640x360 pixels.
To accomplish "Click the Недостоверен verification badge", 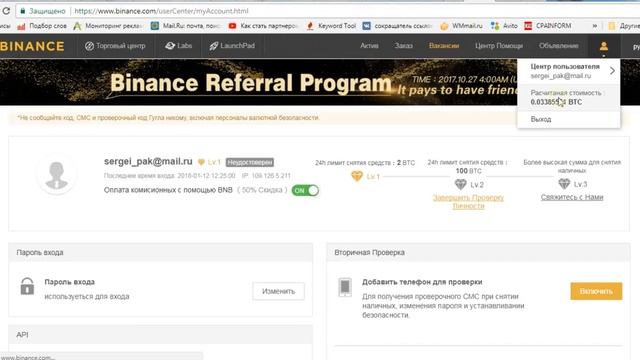I will click(x=250, y=162).
